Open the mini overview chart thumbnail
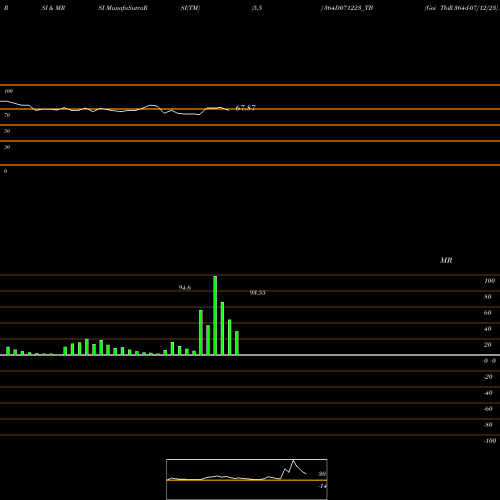Image resolution: width=500 pixels, height=500 pixels. [x=247, y=479]
